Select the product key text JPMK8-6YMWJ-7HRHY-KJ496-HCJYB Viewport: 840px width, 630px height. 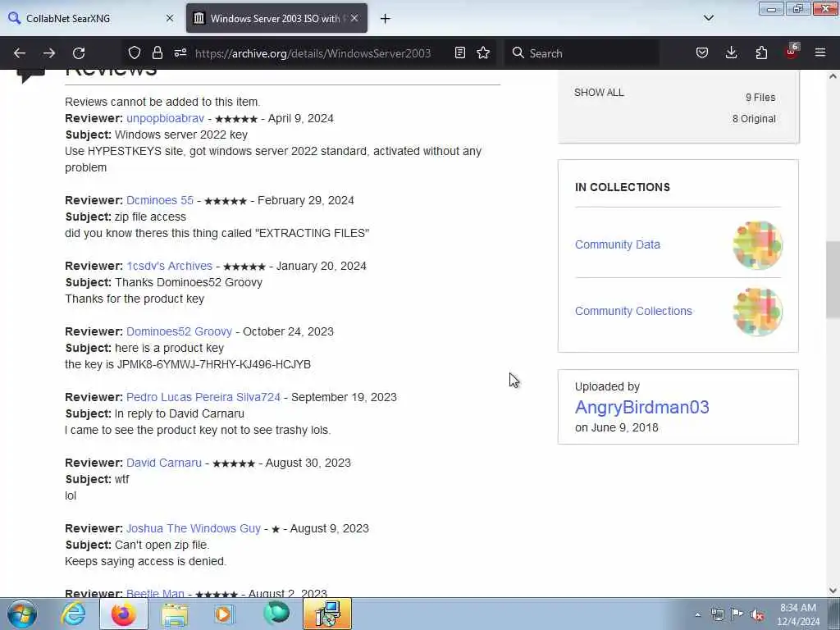point(214,364)
